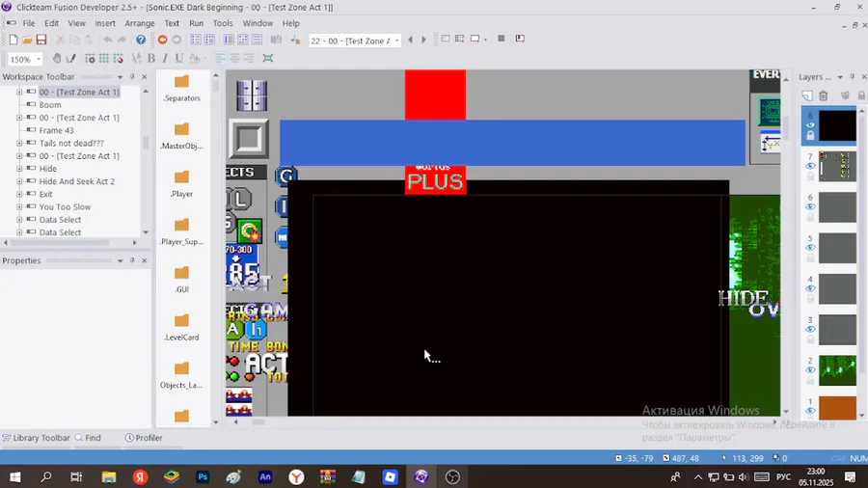Open the Event List Editor icon

pos(257,40)
